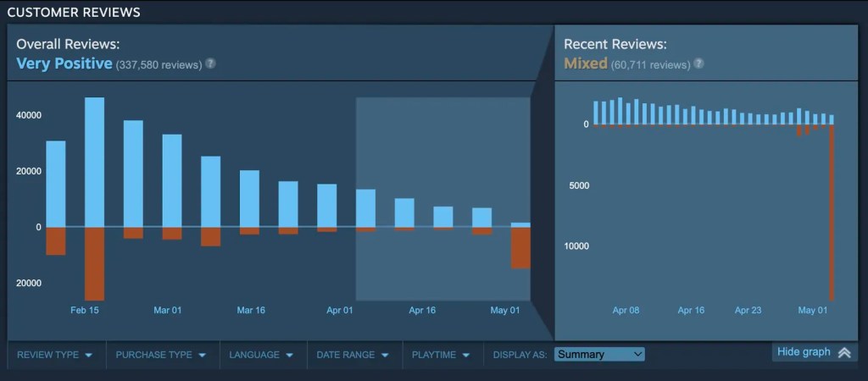This screenshot has width=868, height=381.
Task: Click the tall red spike after May 01
Action: point(832,212)
